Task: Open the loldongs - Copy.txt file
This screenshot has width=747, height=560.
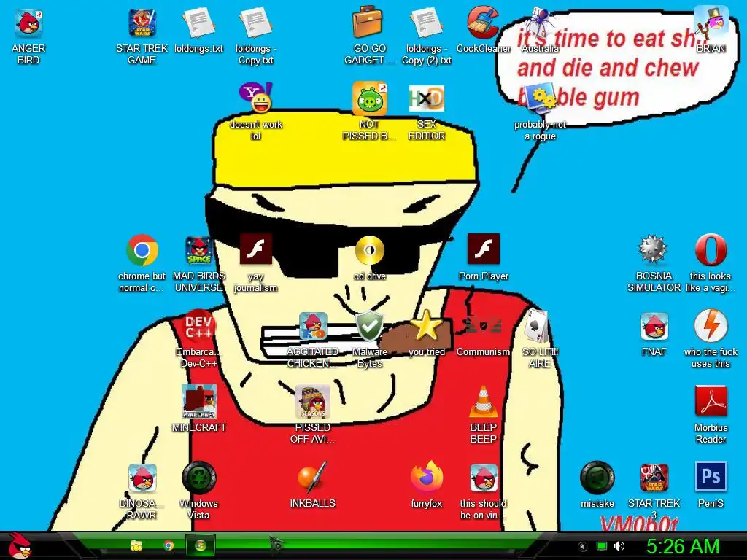Action: [x=256, y=24]
